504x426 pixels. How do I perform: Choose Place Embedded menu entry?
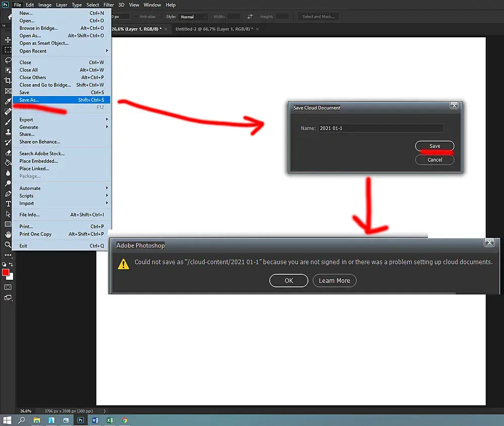point(61,161)
